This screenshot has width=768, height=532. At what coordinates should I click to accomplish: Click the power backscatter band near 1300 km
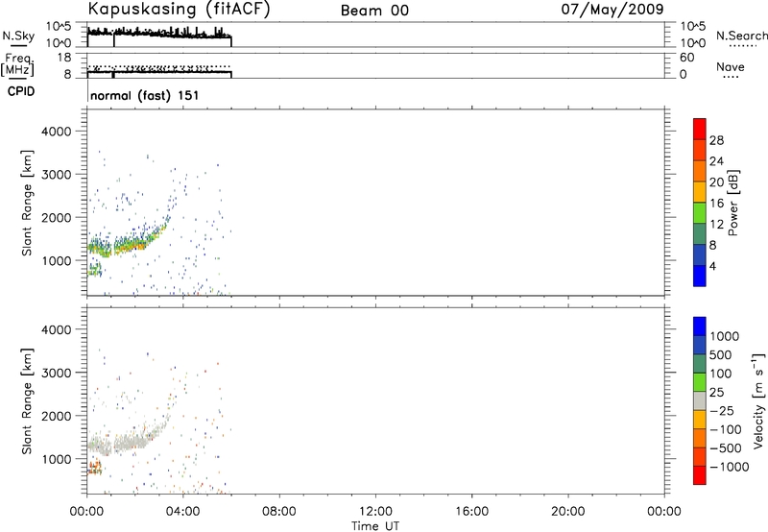[x=130, y=245]
